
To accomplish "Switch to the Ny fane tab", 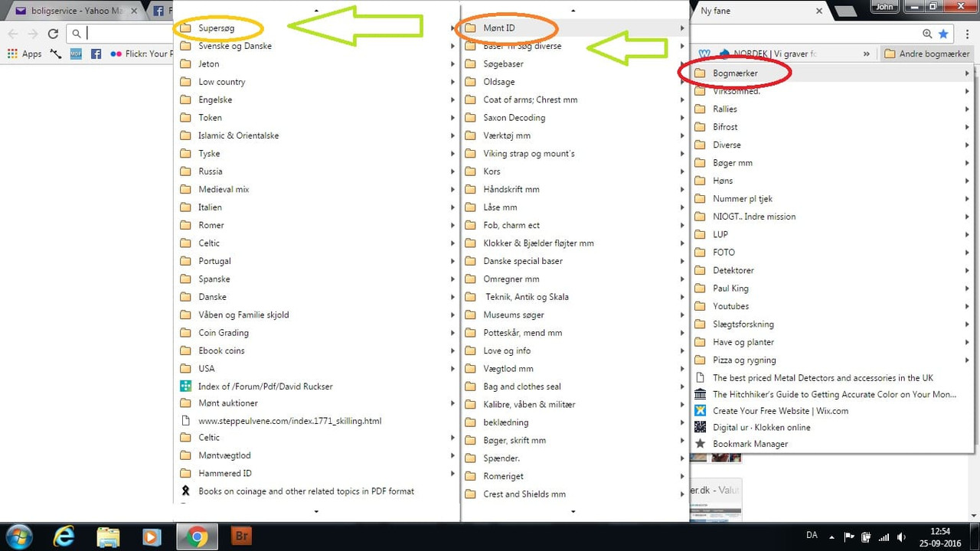I will (x=758, y=11).
